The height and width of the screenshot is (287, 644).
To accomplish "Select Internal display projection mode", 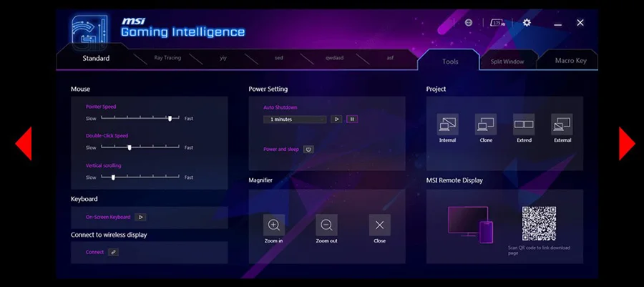I will [447, 124].
